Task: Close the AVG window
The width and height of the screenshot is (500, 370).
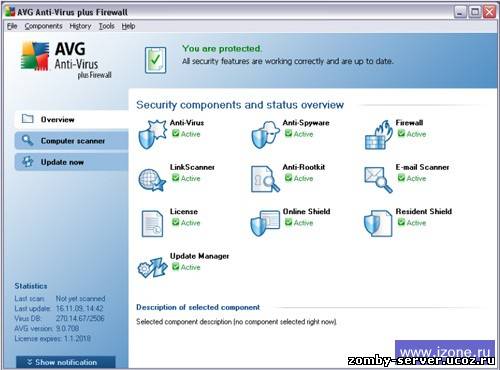Action: tap(489, 12)
